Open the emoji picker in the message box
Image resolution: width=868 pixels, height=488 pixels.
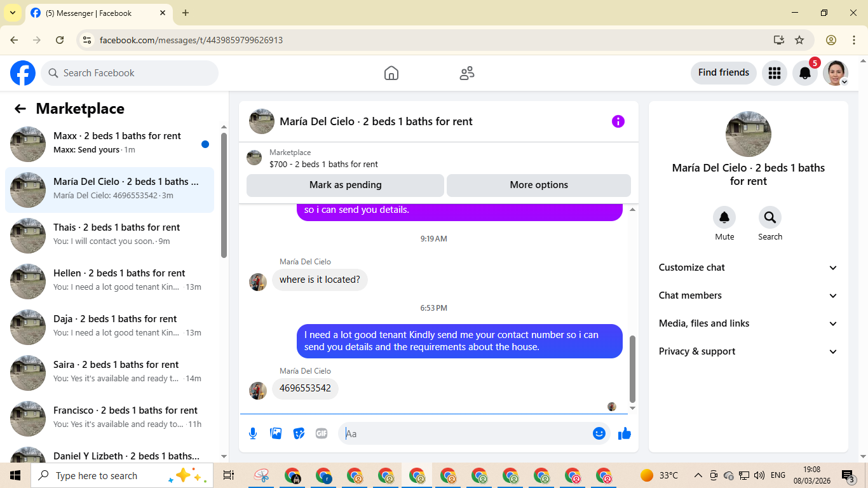pyautogui.click(x=599, y=433)
